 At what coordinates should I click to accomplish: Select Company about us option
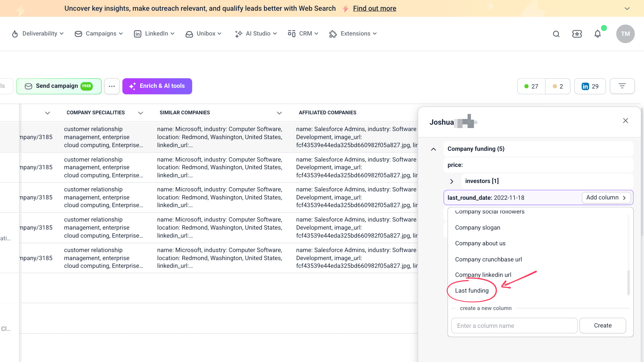(x=480, y=243)
